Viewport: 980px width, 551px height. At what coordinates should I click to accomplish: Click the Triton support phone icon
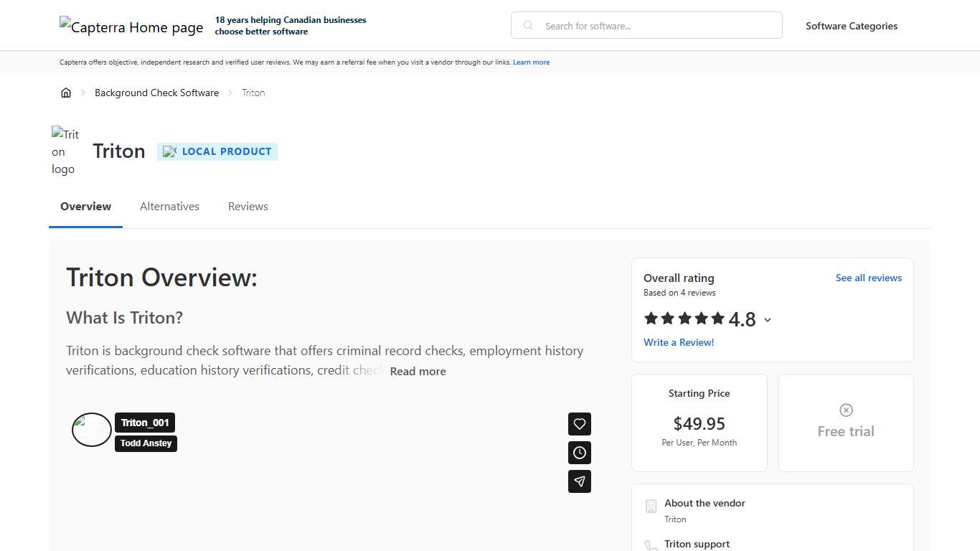651,545
